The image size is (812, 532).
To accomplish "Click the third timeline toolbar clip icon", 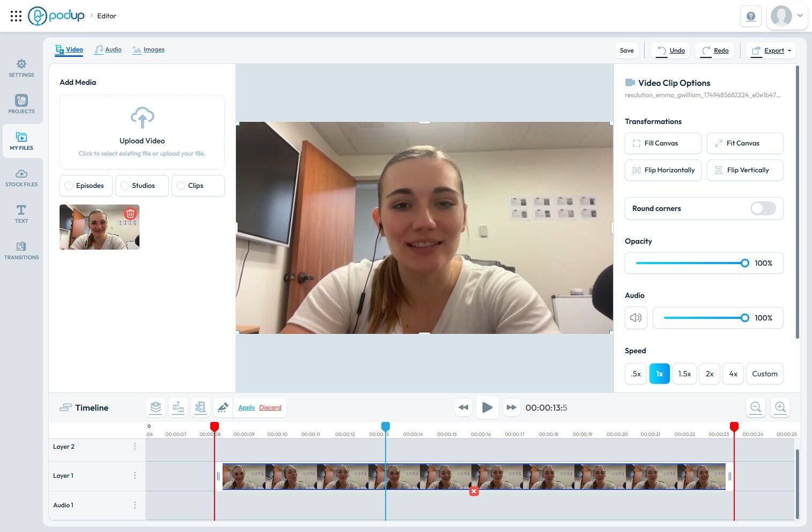I will tap(201, 407).
